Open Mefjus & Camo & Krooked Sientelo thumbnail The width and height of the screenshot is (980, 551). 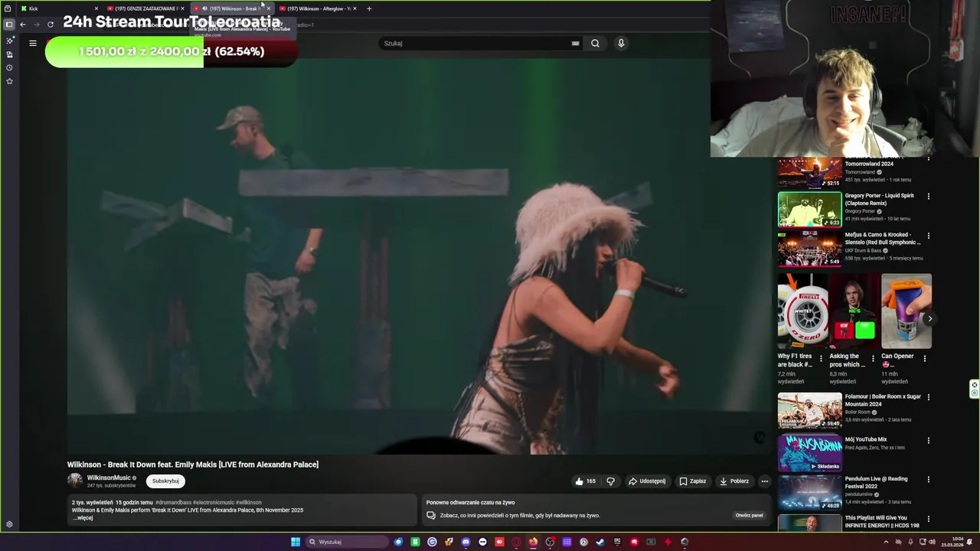tap(809, 249)
